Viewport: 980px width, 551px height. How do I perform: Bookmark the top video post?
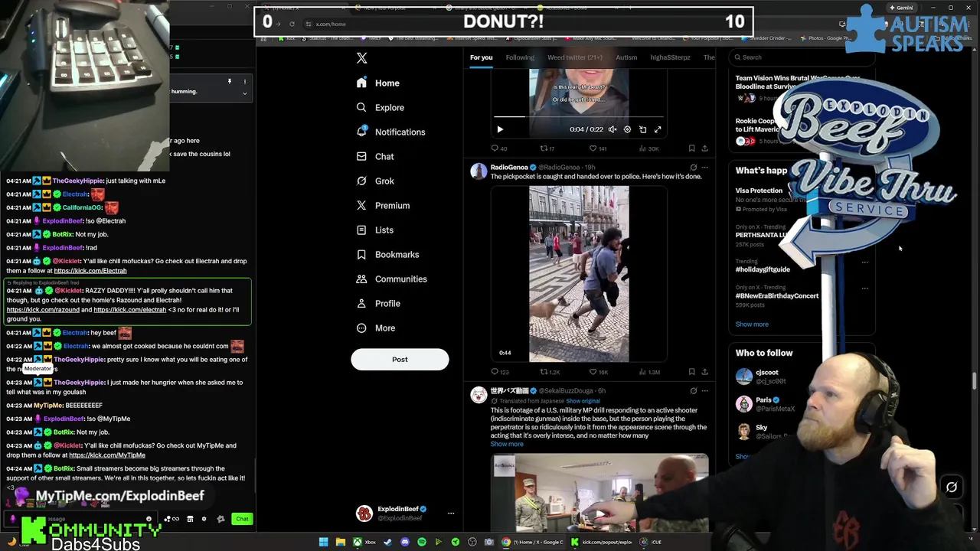(691, 148)
